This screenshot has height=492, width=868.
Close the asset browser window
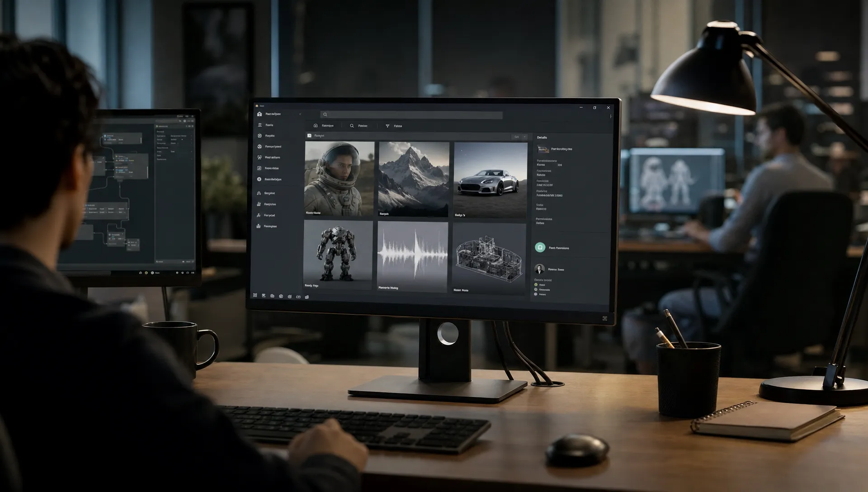(608, 108)
